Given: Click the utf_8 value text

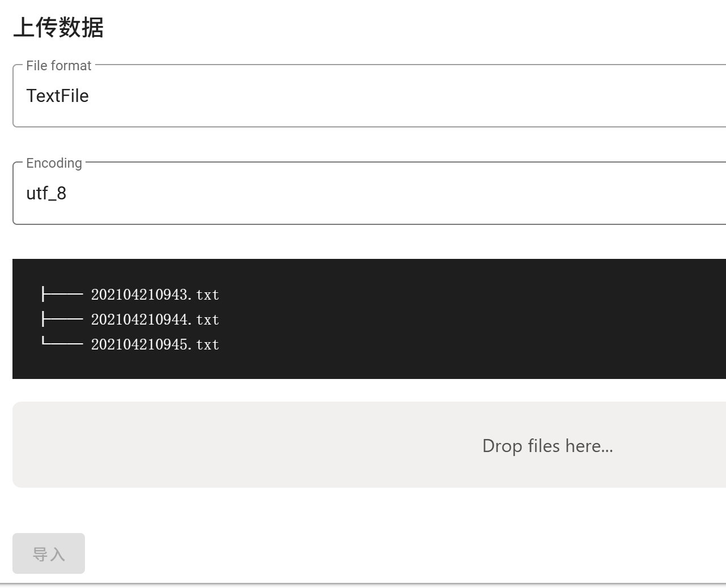Looking at the screenshot, I should [x=46, y=193].
